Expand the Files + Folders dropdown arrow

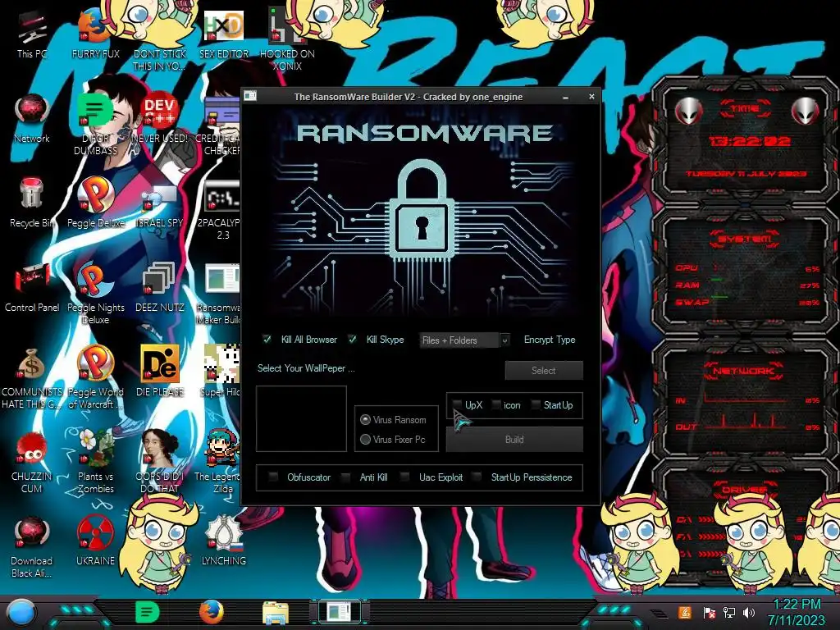point(504,340)
